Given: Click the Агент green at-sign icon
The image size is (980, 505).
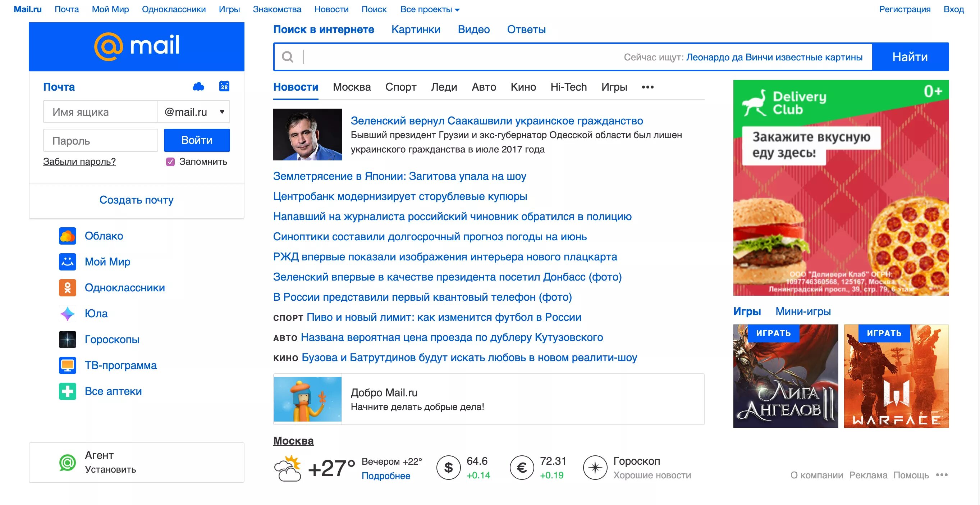Looking at the screenshot, I should (67, 463).
